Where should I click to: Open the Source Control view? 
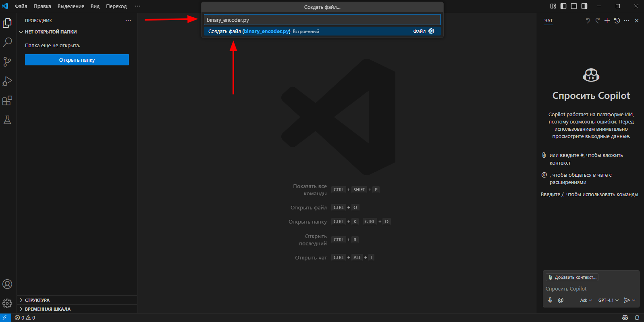tap(7, 61)
